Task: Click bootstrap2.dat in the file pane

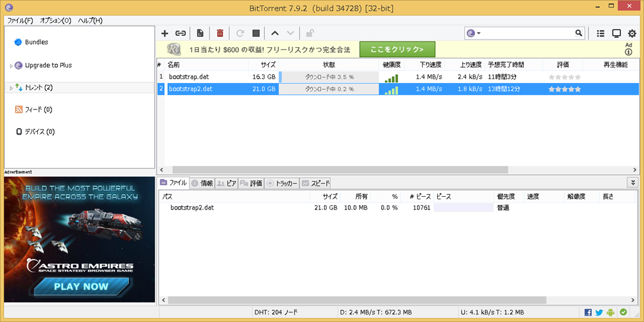Action: 192,208
